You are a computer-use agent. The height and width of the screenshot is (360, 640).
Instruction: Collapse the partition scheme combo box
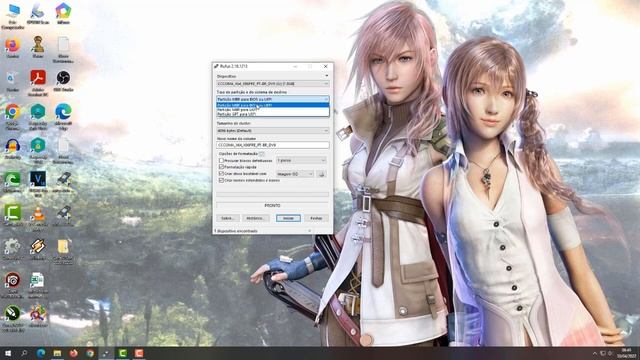coord(273,99)
